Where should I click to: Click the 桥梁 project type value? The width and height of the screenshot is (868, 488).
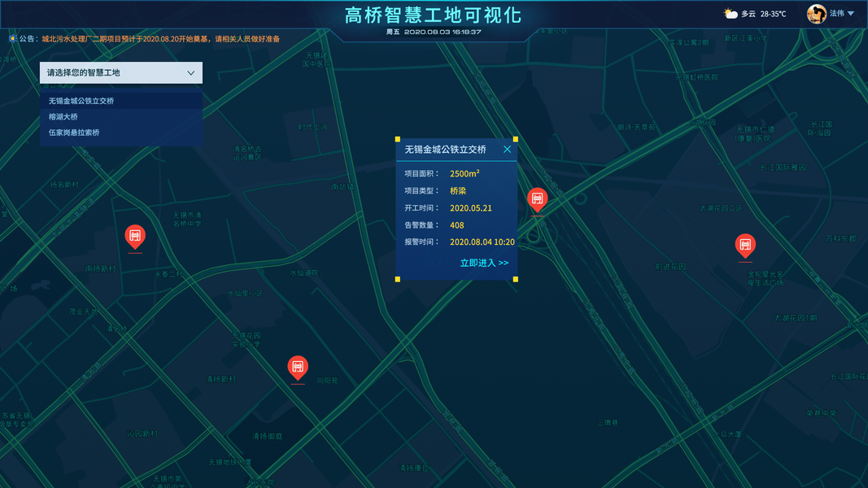[458, 191]
